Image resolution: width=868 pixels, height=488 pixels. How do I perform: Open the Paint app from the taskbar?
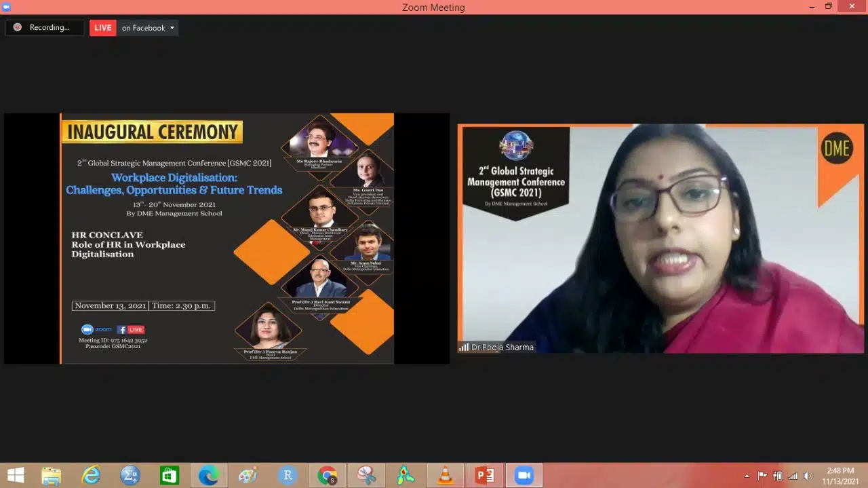coord(248,475)
